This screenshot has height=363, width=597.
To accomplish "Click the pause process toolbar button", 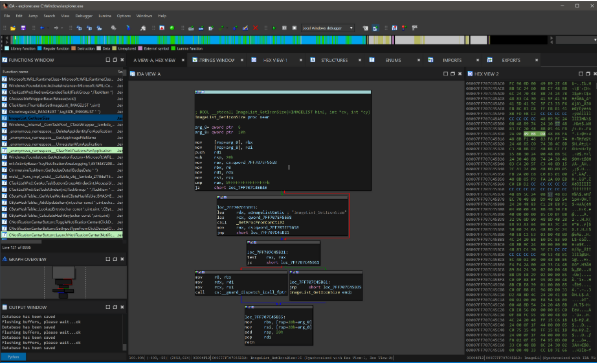I will coord(284,28).
